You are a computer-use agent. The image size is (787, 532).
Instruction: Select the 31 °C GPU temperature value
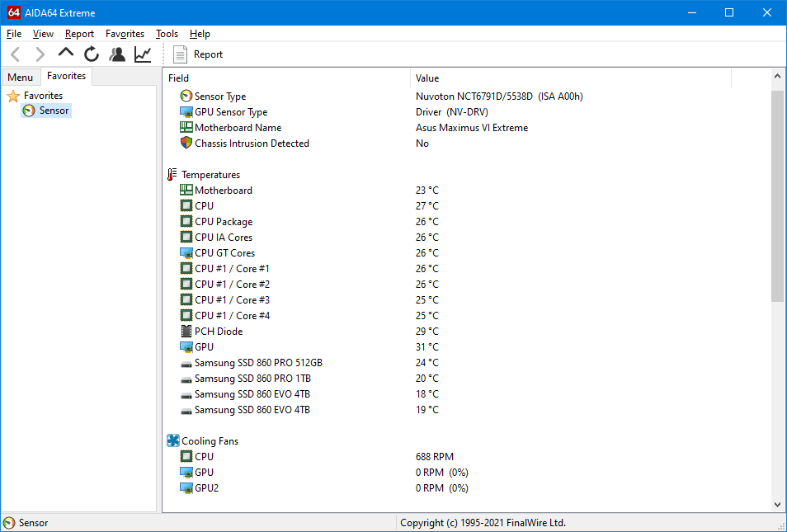(427, 346)
